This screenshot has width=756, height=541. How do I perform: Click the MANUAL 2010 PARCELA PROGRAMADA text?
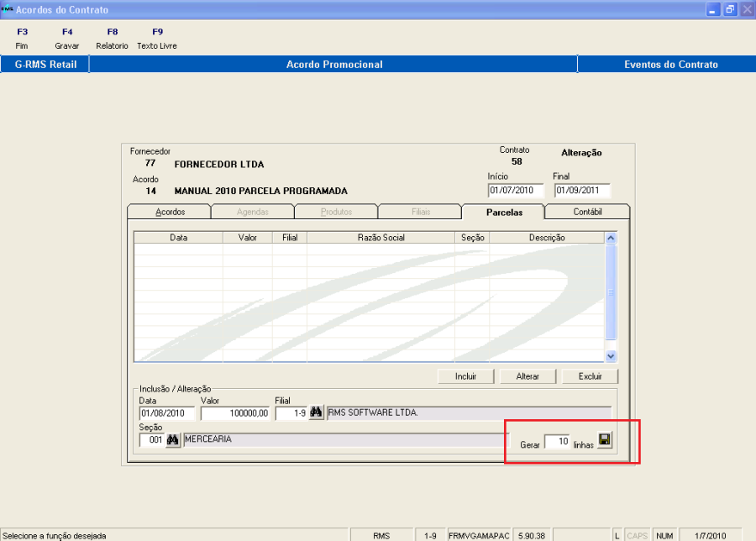click(261, 191)
